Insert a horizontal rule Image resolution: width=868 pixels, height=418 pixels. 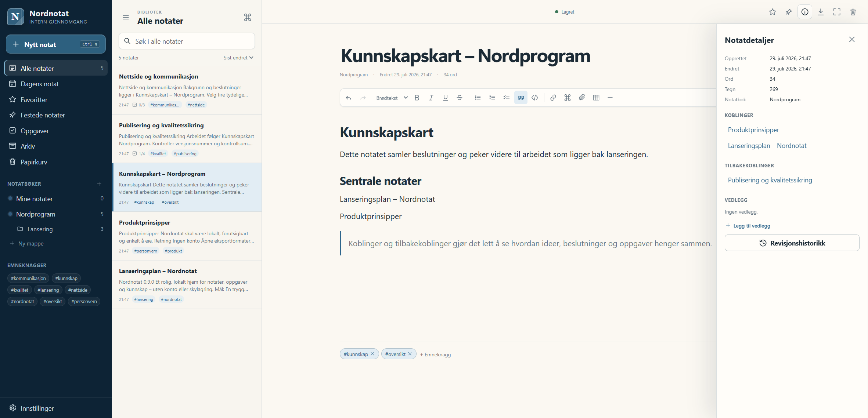coord(610,98)
